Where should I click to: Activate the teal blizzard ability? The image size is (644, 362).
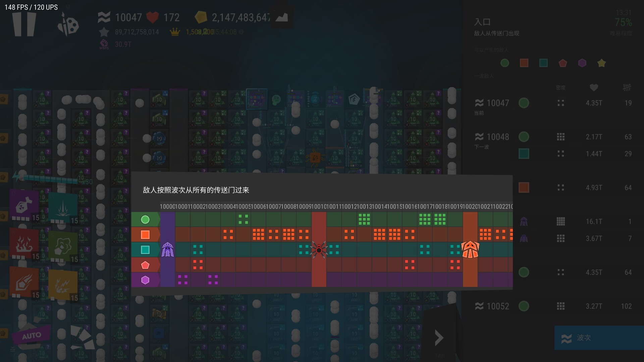(63, 207)
